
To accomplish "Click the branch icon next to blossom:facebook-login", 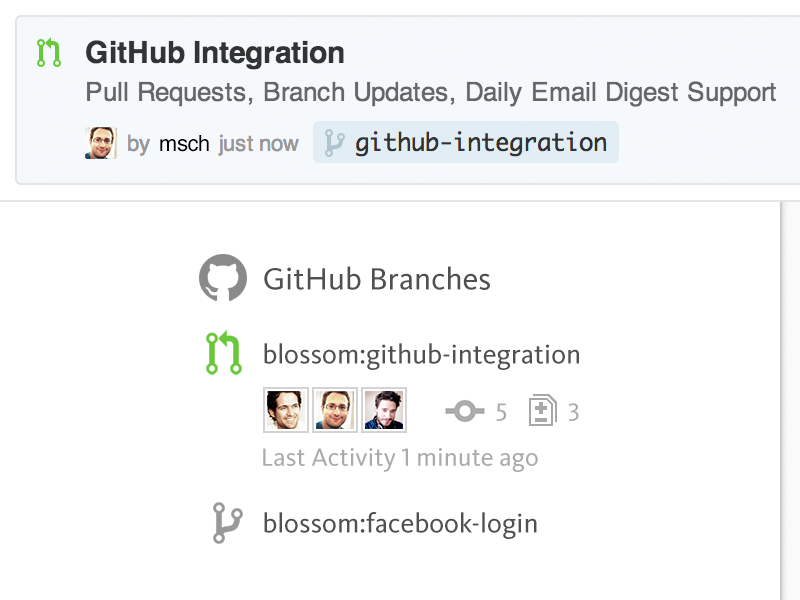I will tap(227, 523).
